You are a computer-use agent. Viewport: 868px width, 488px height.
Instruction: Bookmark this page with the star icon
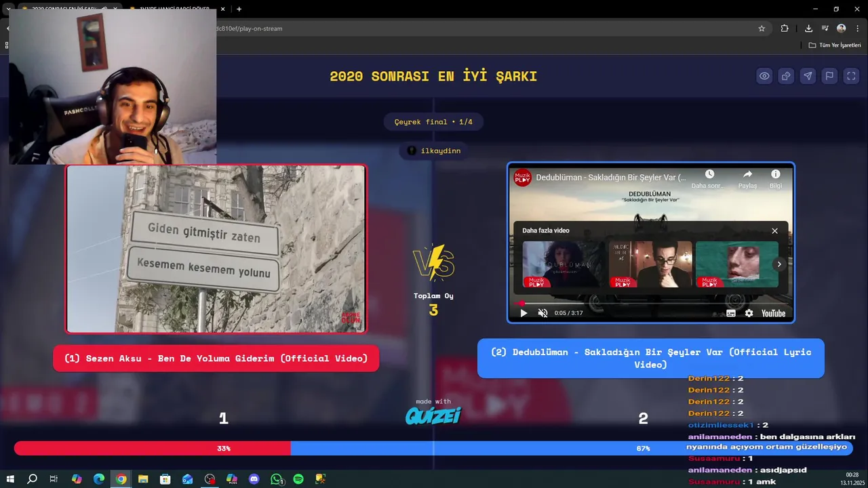762,28
